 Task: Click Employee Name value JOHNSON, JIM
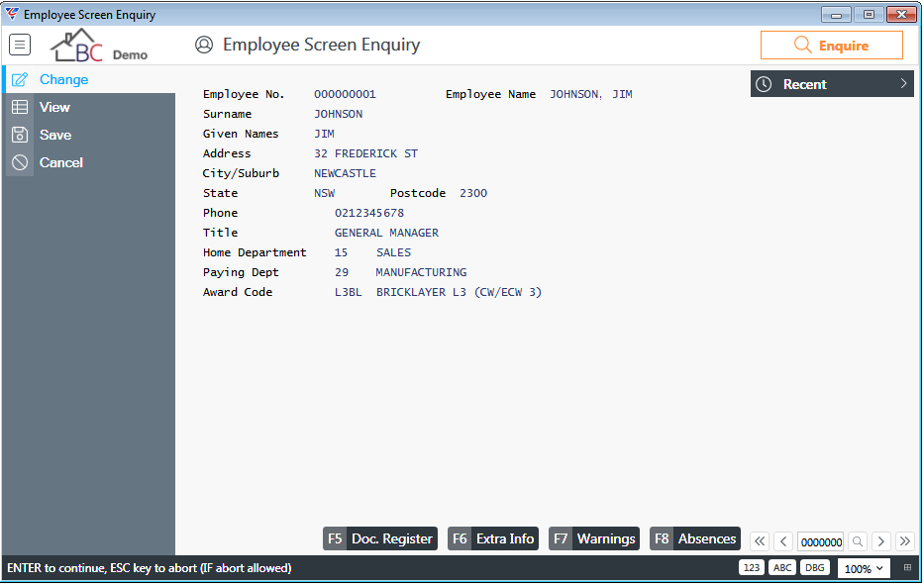coord(591,94)
